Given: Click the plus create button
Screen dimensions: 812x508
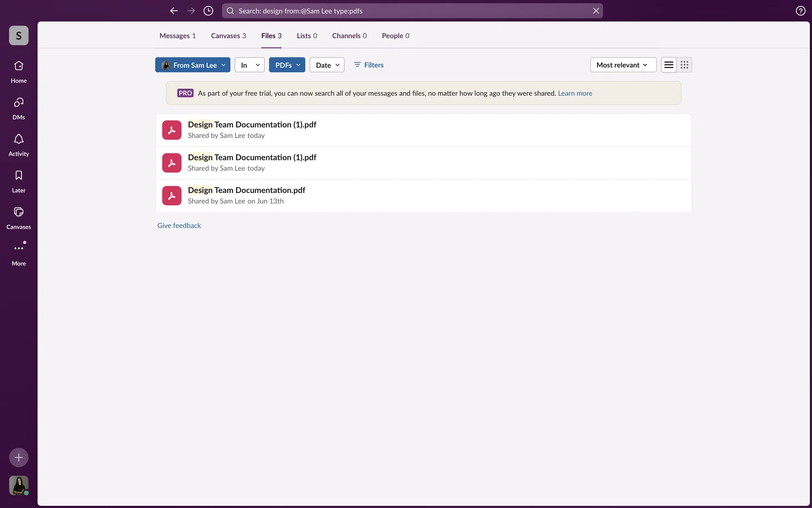Looking at the screenshot, I should pyautogui.click(x=19, y=457).
